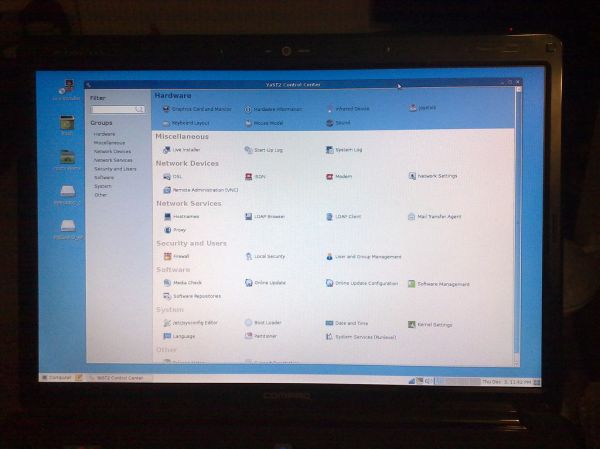Open User and Group Management
Screen dimensions: 600x449
(x=364, y=257)
